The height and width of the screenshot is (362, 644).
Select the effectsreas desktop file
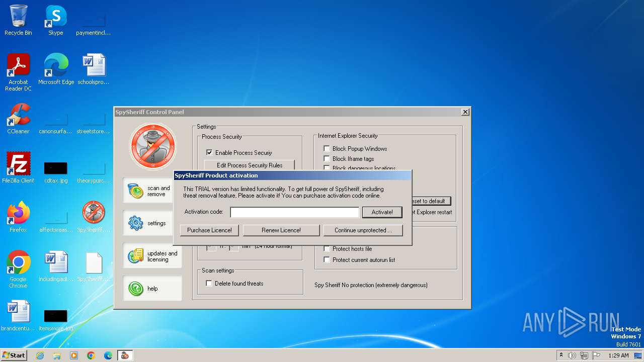click(x=55, y=222)
